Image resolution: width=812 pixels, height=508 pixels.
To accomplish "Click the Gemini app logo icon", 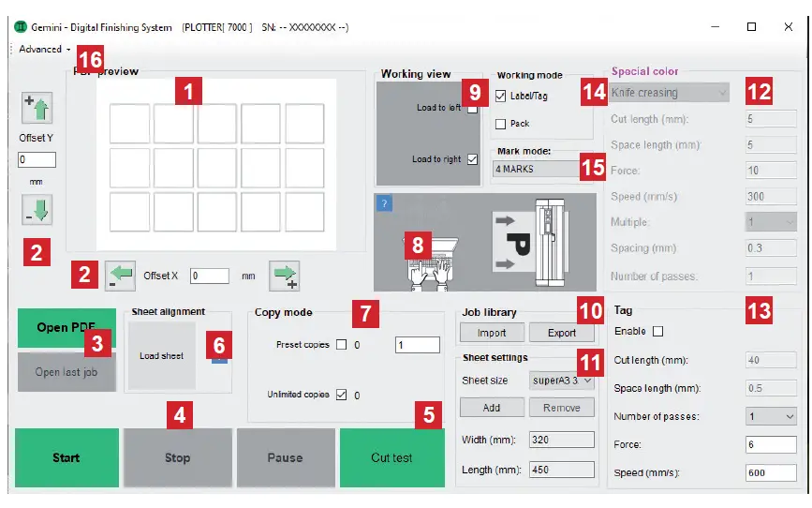I will point(21,27).
